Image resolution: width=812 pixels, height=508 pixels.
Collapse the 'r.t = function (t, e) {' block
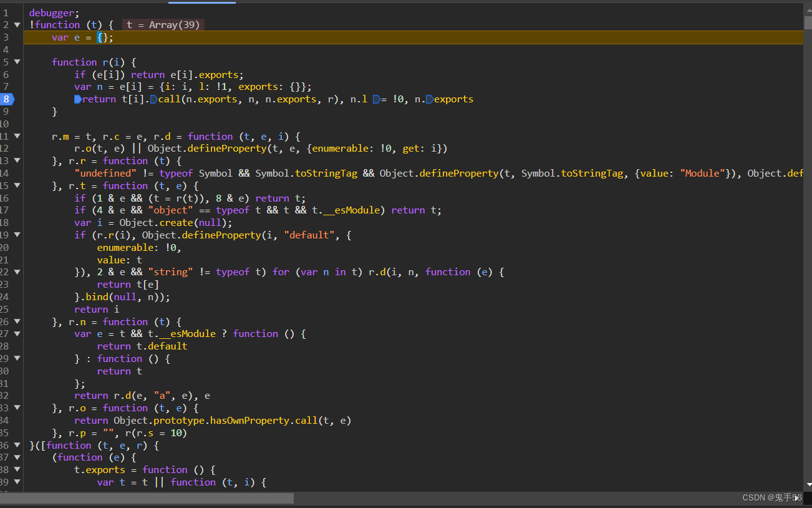point(17,185)
